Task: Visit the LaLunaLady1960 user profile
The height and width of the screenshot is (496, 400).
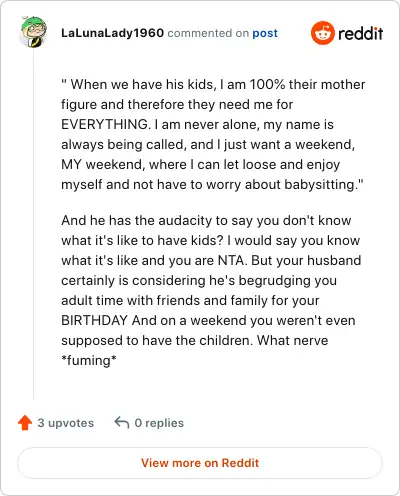Action: tap(112, 33)
